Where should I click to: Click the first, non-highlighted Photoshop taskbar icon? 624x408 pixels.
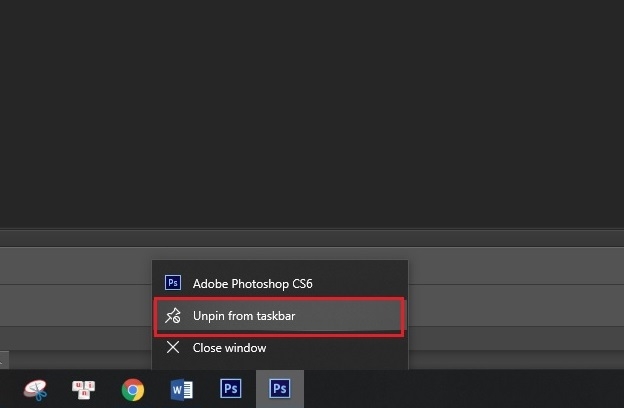pyautogui.click(x=231, y=388)
